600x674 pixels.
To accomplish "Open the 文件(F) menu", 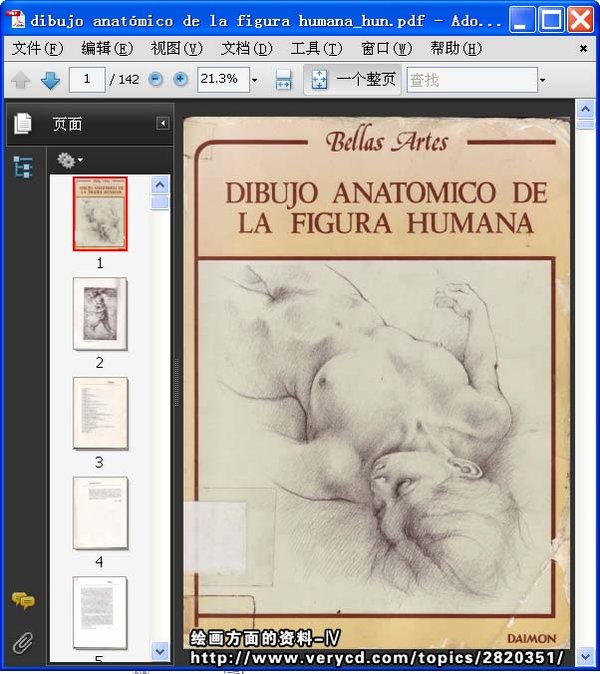I will coord(37,48).
